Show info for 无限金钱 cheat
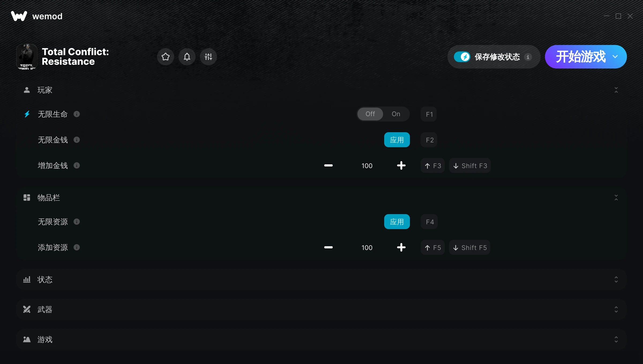Screen dimensions: 643x364 pyautogui.click(x=77, y=140)
